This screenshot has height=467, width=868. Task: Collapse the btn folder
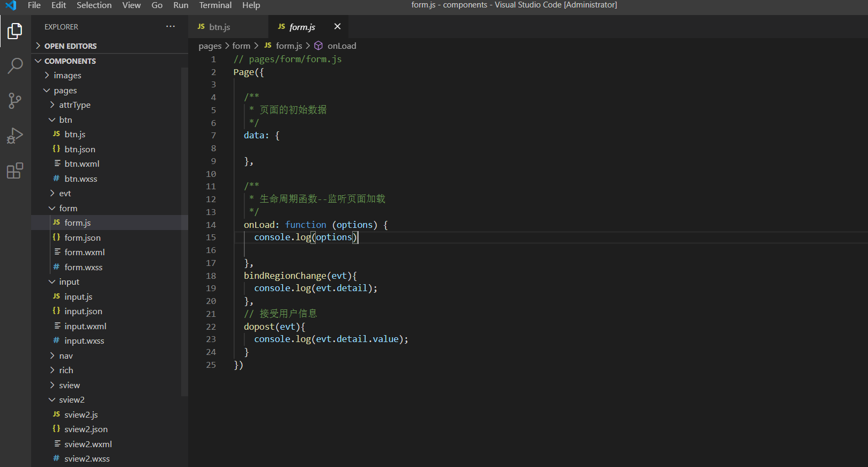[107, 120]
